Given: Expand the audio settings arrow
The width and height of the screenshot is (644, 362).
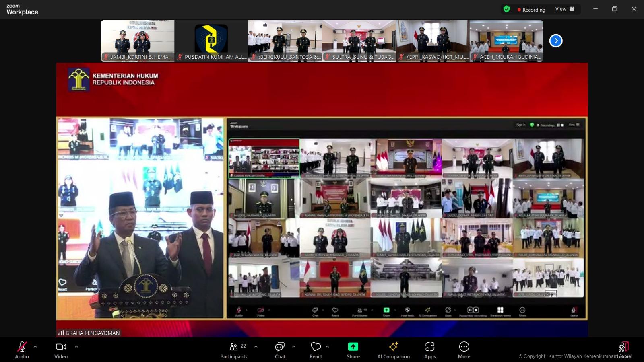Looking at the screenshot, I should pyautogui.click(x=35, y=346).
